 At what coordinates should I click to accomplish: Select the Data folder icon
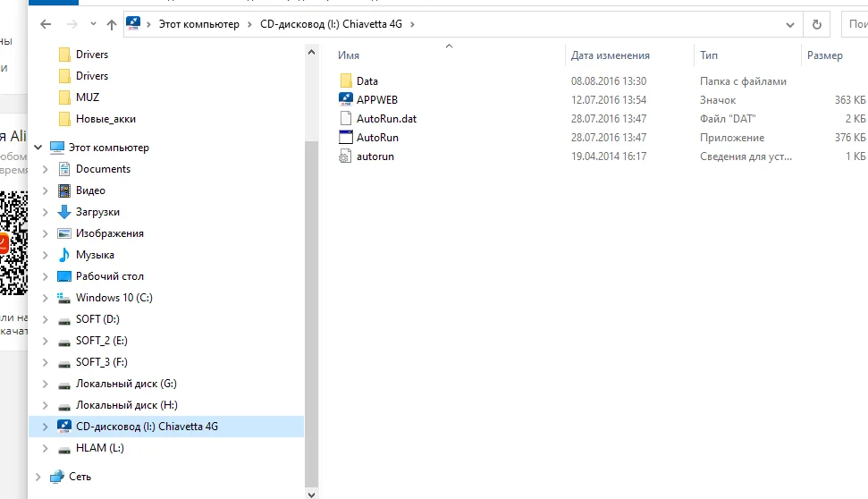[346, 80]
